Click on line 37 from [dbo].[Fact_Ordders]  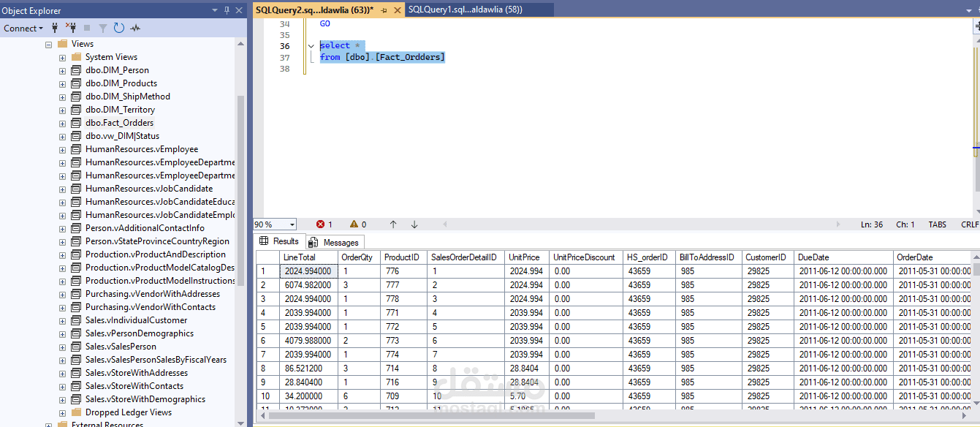tap(382, 57)
